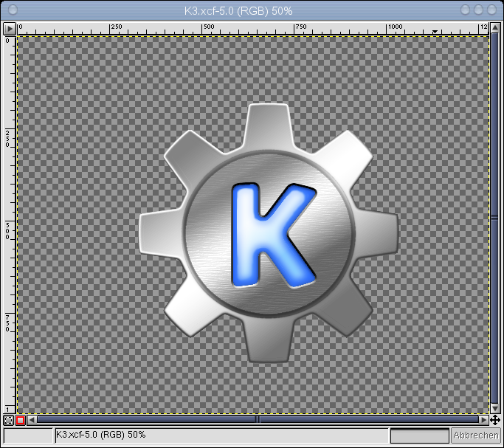Click the top gear tooth of the logo
The width and height of the screenshot is (504, 448).
(x=269, y=125)
